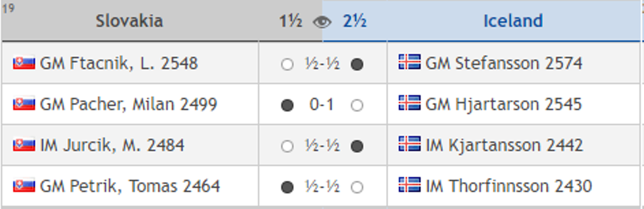Image resolution: width=644 pixels, height=209 pixels.
Task: Click Slovakia flag beside GM Pacher, Milan
Action: (x=24, y=104)
